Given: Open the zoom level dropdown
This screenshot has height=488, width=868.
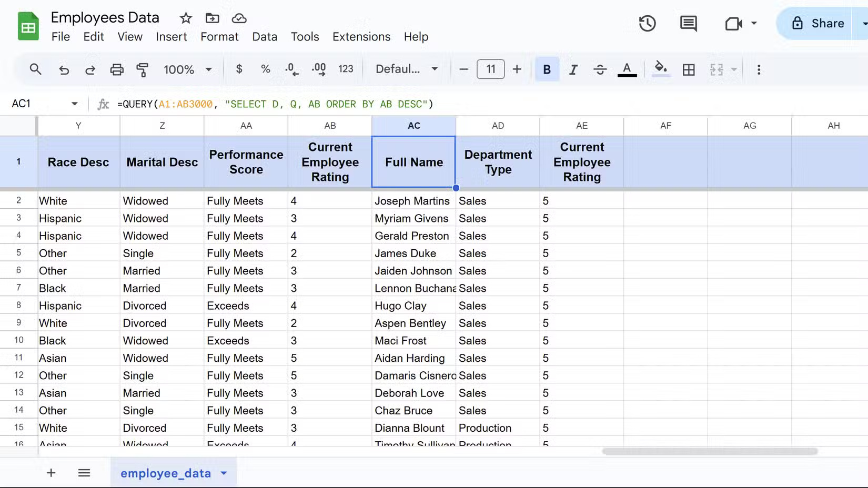Looking at the screenshot, I should coord(188,69).
